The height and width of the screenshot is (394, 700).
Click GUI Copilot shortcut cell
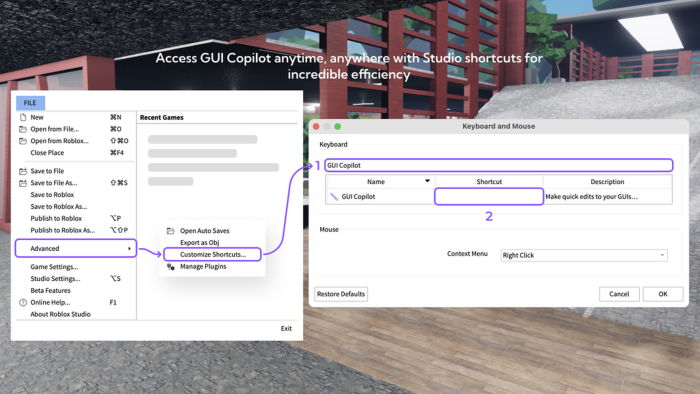(489, 196)
